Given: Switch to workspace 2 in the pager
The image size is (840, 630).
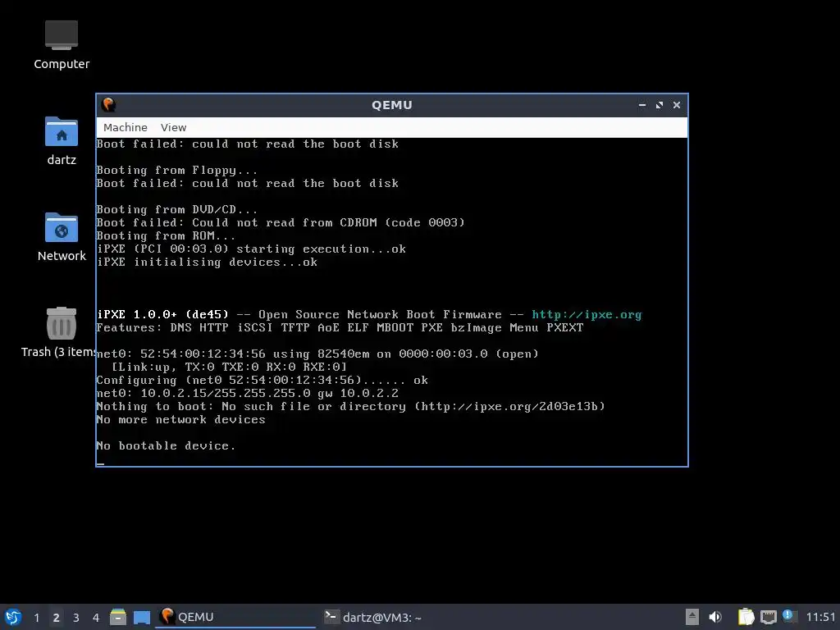Looking at the screenshot, I should [x=57, y=618].
